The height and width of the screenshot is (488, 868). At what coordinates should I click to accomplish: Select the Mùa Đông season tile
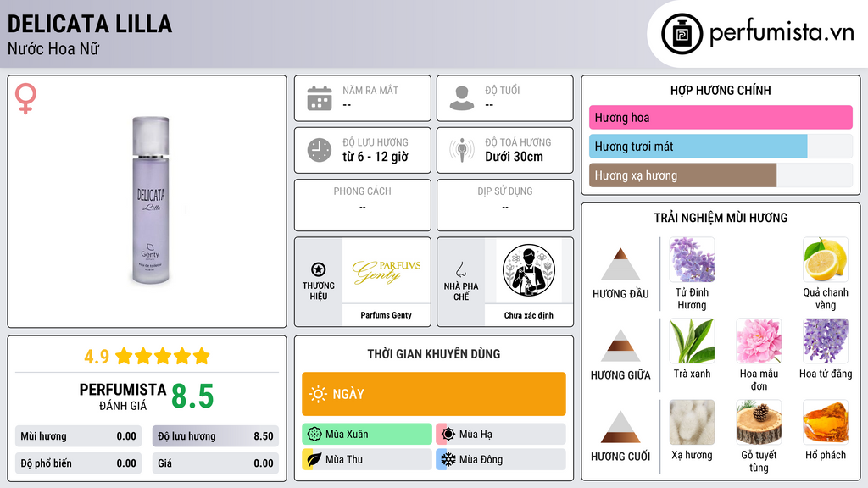click(501, 459)
